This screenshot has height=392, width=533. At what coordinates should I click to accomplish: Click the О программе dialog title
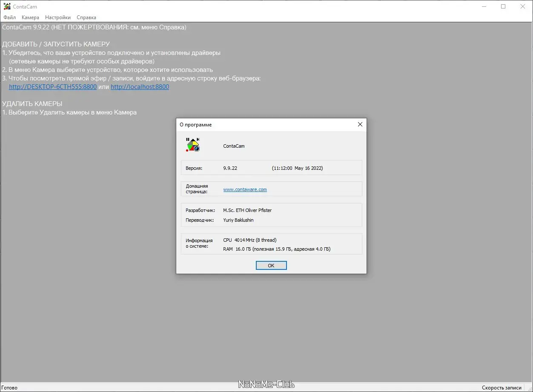click(195, 125)
